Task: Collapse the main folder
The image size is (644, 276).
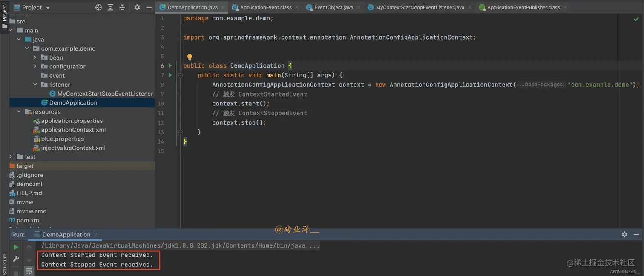Action: tap(11, 30)
